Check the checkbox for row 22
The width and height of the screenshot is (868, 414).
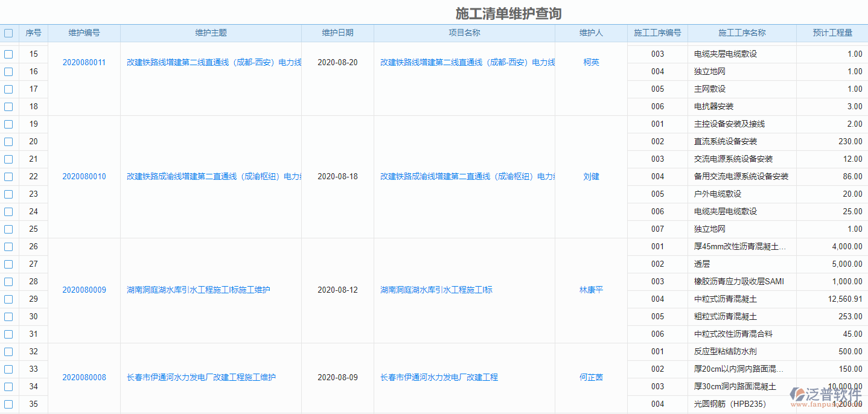(8, 176)
